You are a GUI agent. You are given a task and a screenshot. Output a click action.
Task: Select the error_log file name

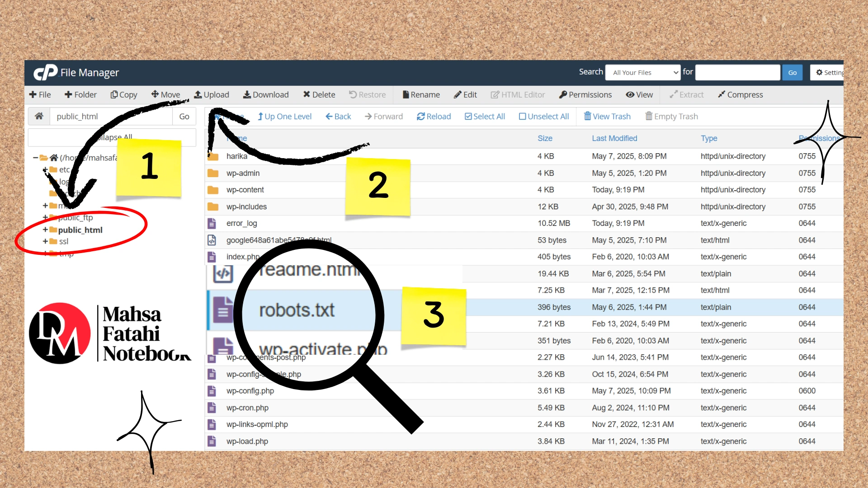tap(241, 223)
